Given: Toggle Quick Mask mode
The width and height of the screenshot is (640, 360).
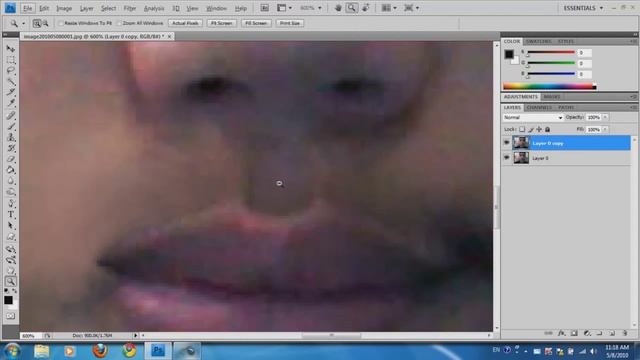Looking at the screenshot, I should click(11, 316).
